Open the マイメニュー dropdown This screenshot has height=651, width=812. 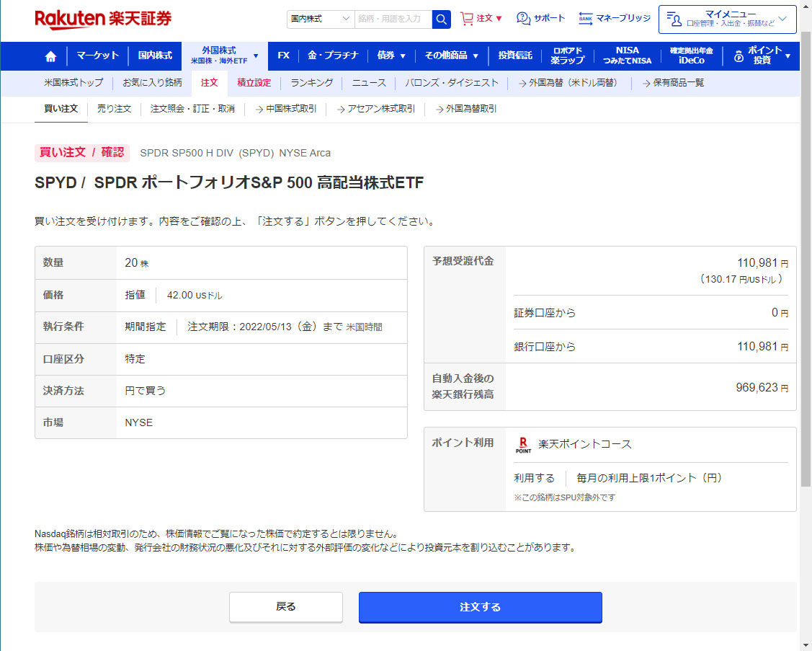(x=727, y=19)
